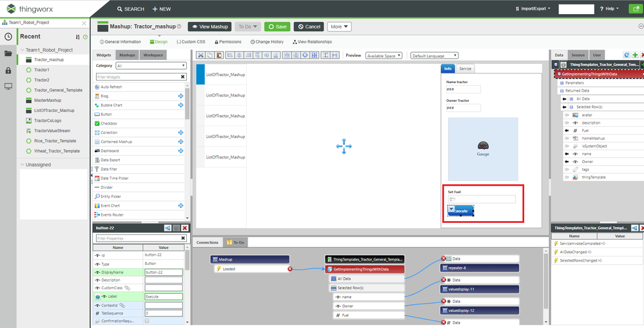This screenshot has height=328, width=644.
Task: Click the Recent sort order icon
Action: [78, 37]
